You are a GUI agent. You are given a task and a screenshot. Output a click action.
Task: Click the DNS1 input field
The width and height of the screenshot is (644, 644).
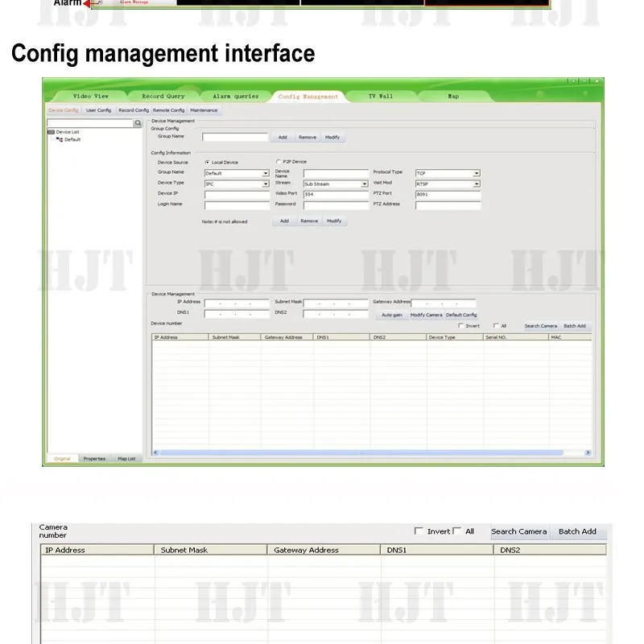tap(237, 314)
